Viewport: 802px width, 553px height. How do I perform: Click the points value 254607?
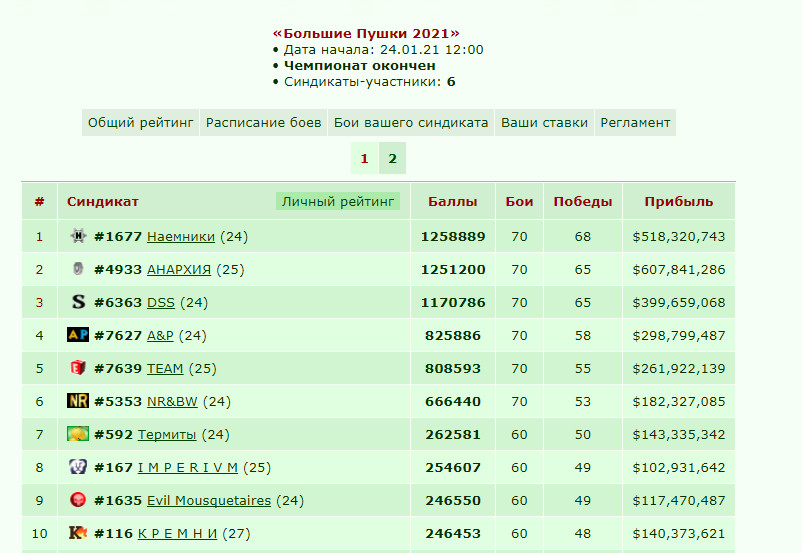(453, 468)
